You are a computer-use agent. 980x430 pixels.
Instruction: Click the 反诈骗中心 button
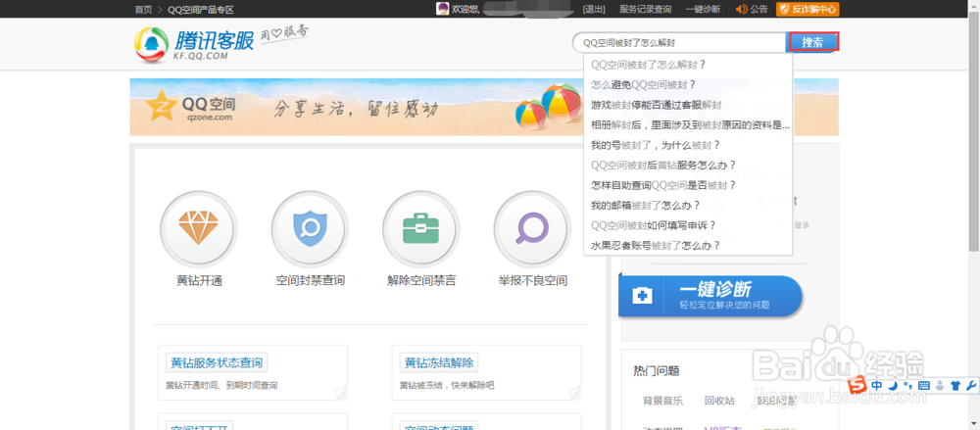click(x=808, y=9)
